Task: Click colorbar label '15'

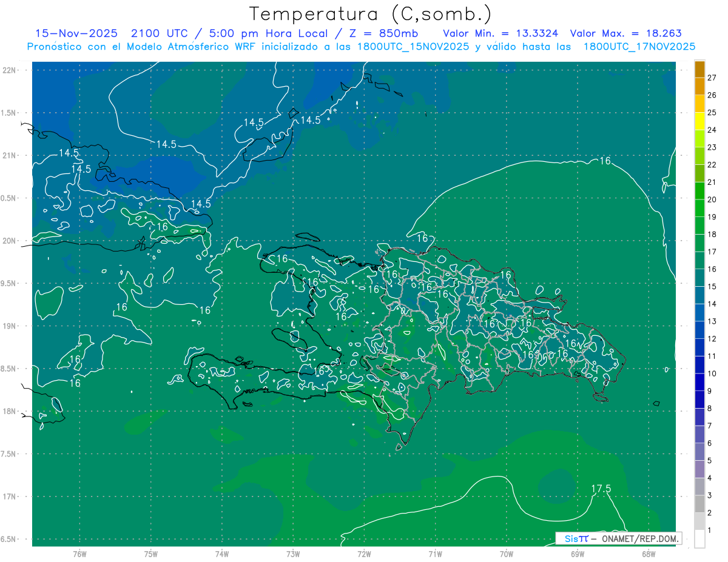Action: (712, 287)
